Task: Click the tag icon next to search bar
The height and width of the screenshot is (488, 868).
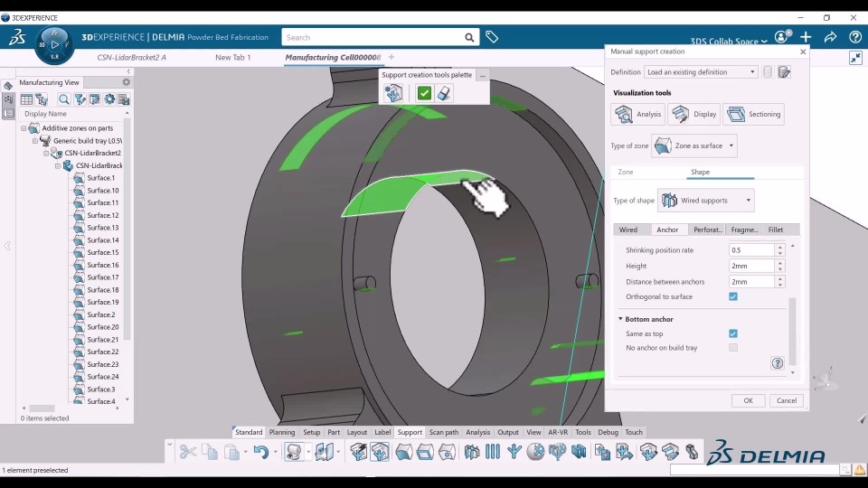Action: 492,37
